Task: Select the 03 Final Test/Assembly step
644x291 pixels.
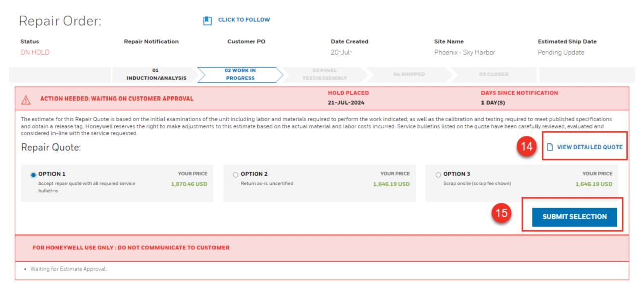Action: coord(325,74)
